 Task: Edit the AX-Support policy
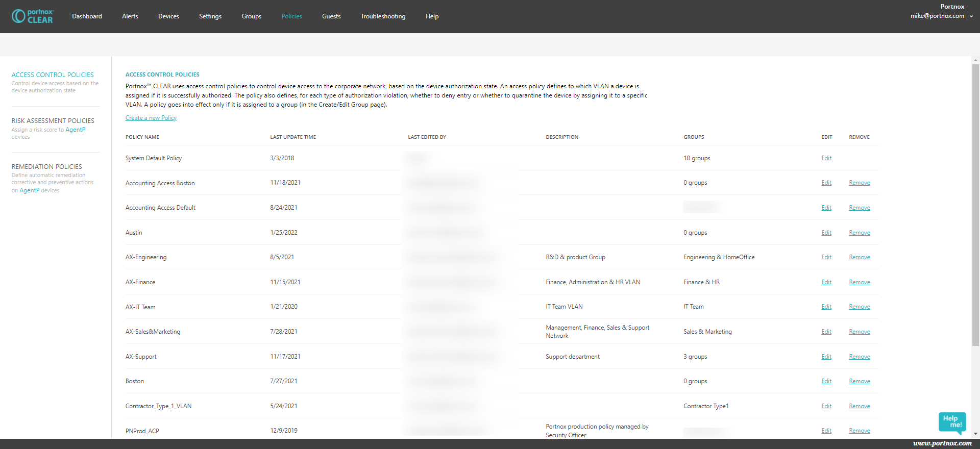pyautogui.click(x=826, y=357)
